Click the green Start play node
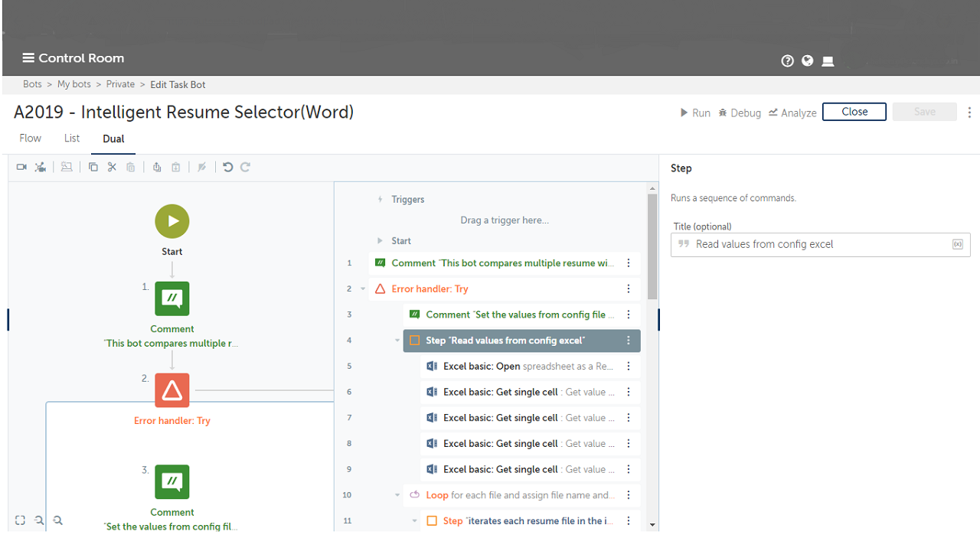This screenshot has width=980, height=551. click(172, 221)
